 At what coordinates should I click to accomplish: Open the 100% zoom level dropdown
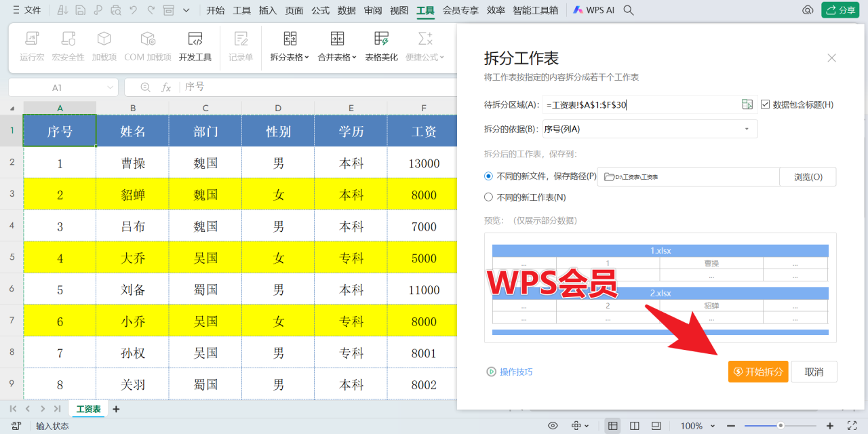[x=712, y=426]
